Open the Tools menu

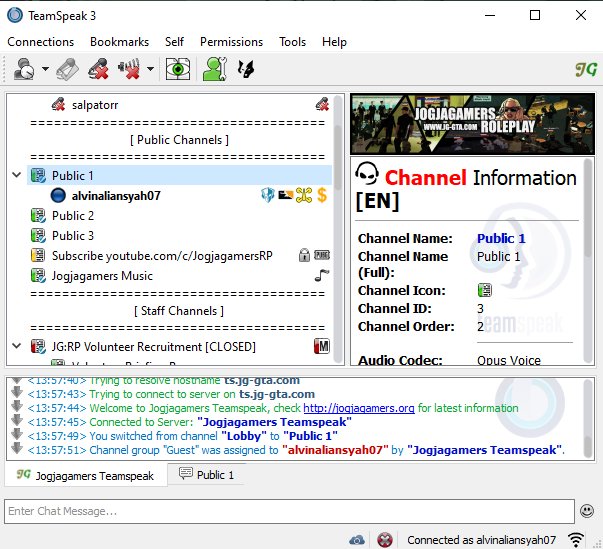tap(292, 42)
